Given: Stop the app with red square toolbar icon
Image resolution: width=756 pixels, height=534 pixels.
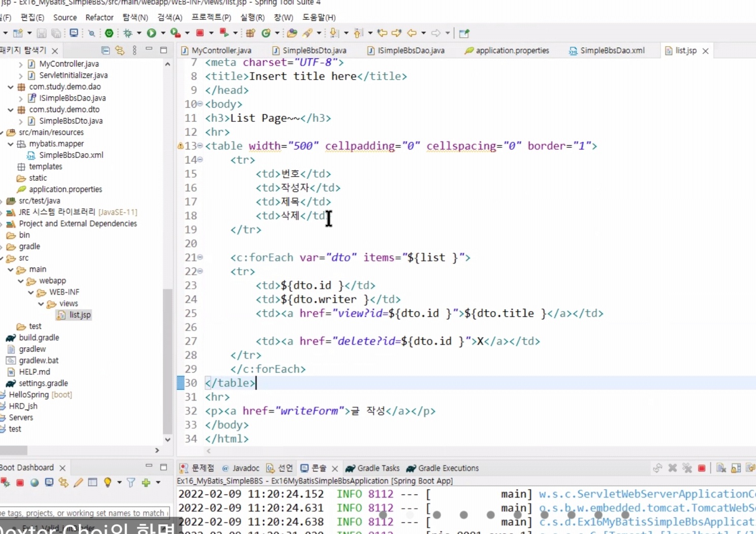Looking at the screenshot, I should coord(200,33).
